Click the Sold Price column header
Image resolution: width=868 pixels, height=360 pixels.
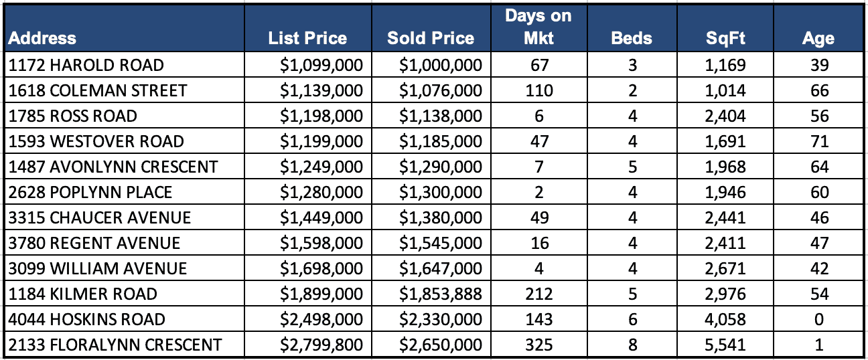coord(430,38)
